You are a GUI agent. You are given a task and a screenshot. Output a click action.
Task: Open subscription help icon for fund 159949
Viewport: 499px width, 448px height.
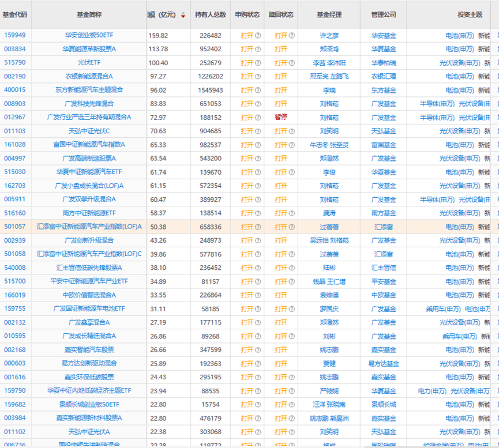[x=258, y=36]
